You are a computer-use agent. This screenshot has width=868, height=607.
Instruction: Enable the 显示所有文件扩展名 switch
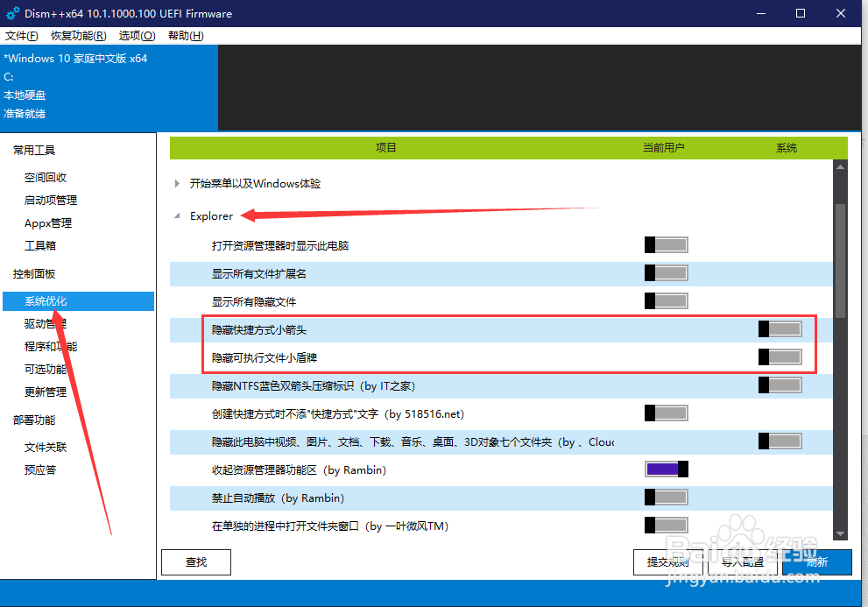666,272
